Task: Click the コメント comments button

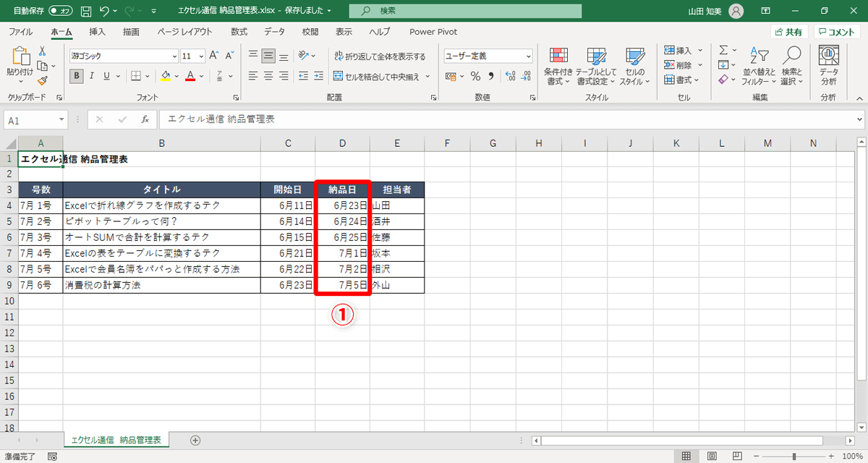Action: point(836,32)
